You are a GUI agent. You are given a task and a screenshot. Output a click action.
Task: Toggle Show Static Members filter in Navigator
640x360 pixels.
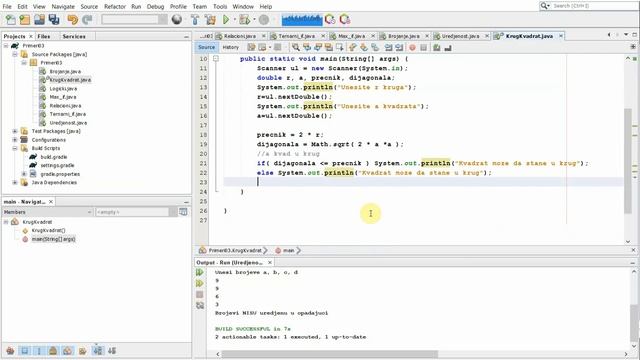[x=39, y=351]
